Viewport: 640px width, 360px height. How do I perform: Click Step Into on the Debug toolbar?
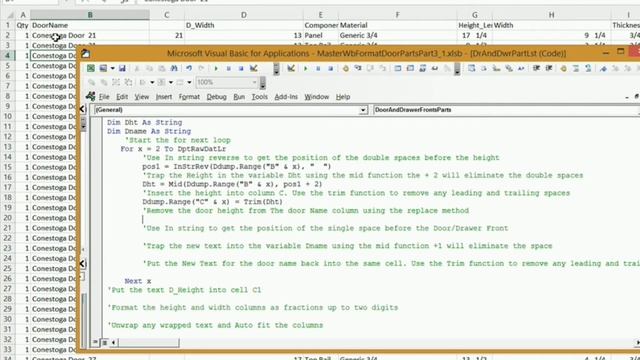tap(358, 68)
